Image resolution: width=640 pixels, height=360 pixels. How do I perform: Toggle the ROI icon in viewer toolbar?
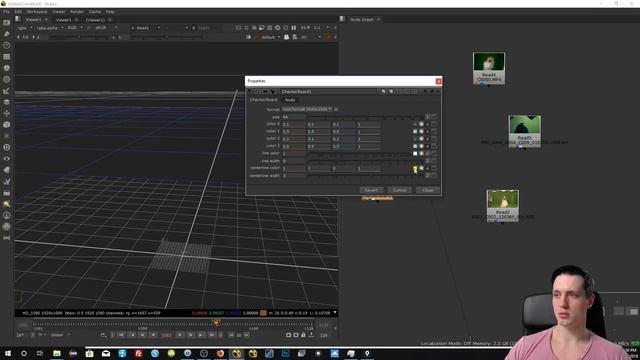tap(262, 28)
